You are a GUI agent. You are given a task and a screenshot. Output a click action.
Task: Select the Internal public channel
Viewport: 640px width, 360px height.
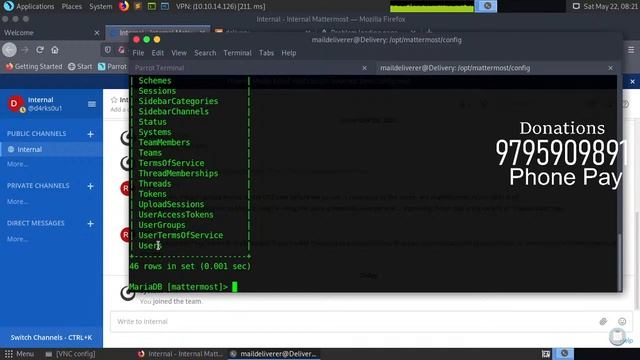[x=51, y=149]
